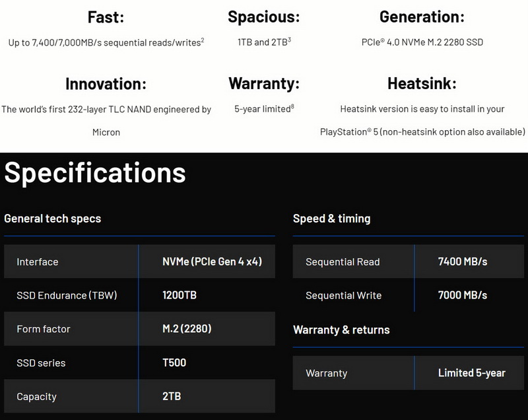Screen dimensions: 528x420
Task: Click the word "Micron" under Innovation
Action: [106, 132]
